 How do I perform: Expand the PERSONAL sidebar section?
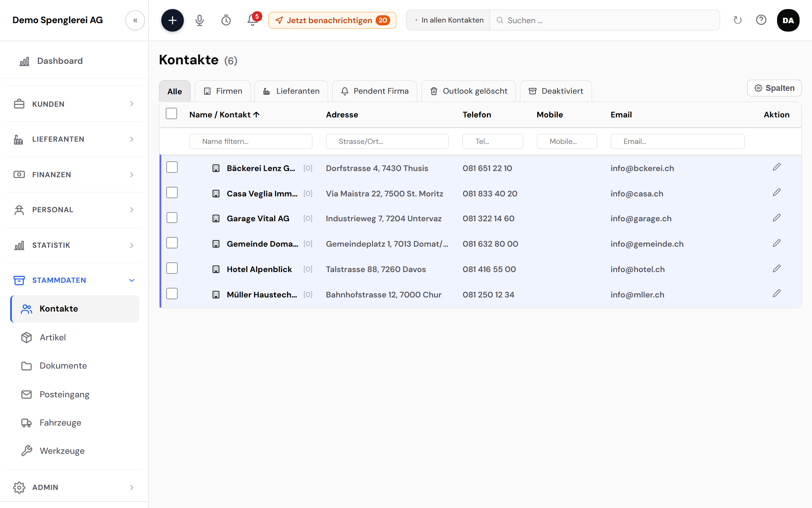point(74,210)
